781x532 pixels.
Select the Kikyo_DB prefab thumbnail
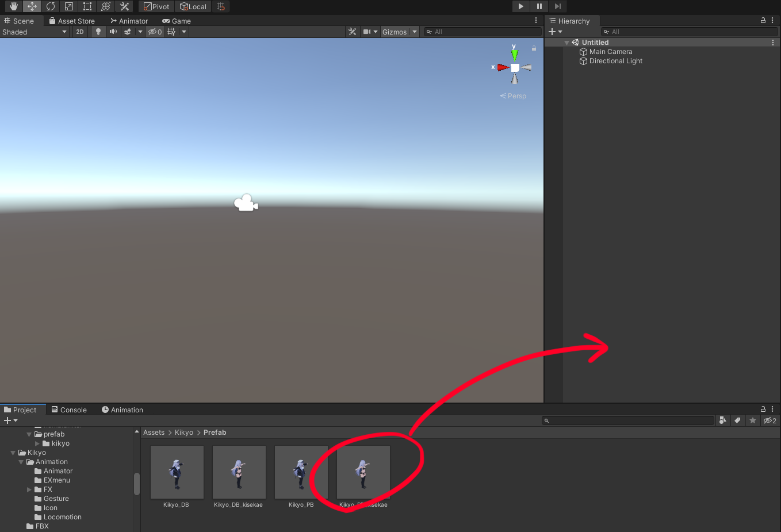[177, 473]
